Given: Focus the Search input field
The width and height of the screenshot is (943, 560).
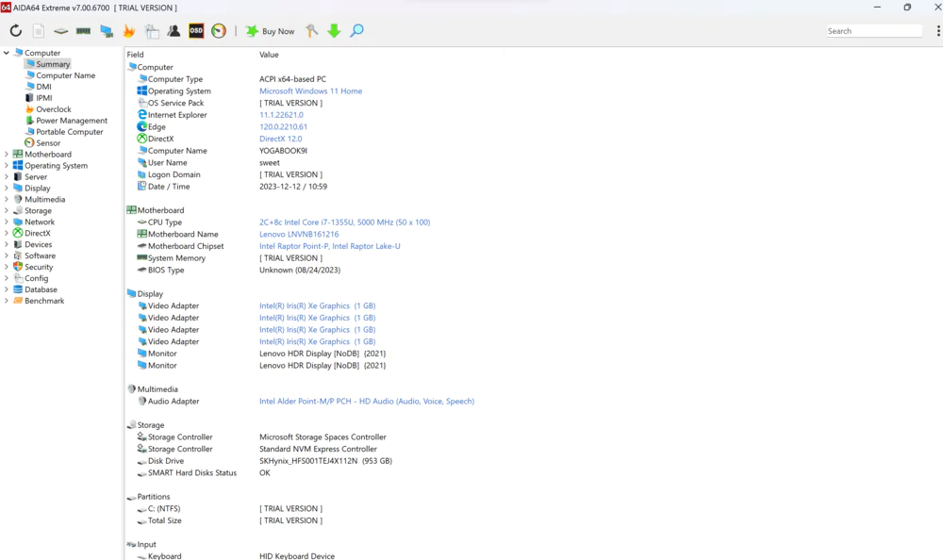Looking at the screenshot, I should [x=874, y=31].
